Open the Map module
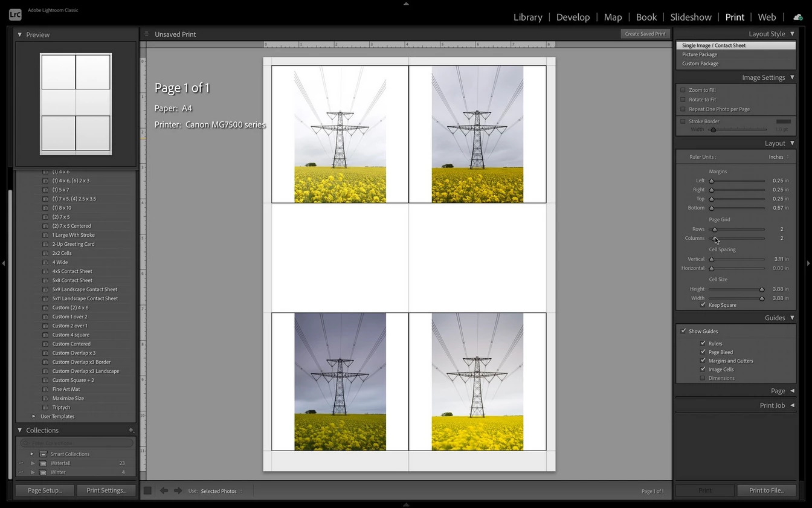Screen dimensions: 812x508 pos(613,17)
